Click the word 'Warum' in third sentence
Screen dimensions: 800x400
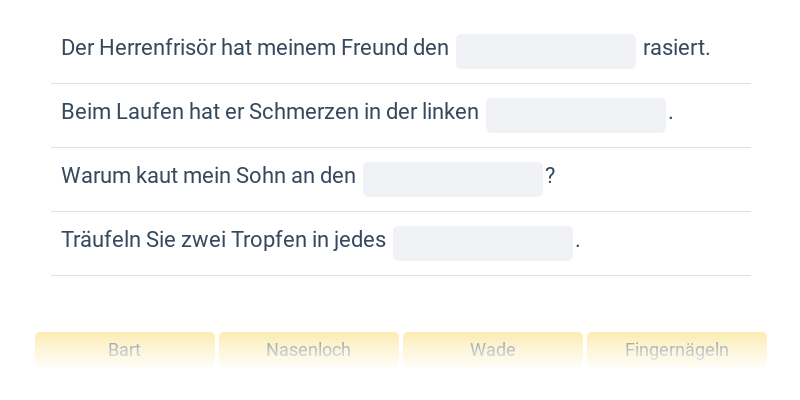90,176
